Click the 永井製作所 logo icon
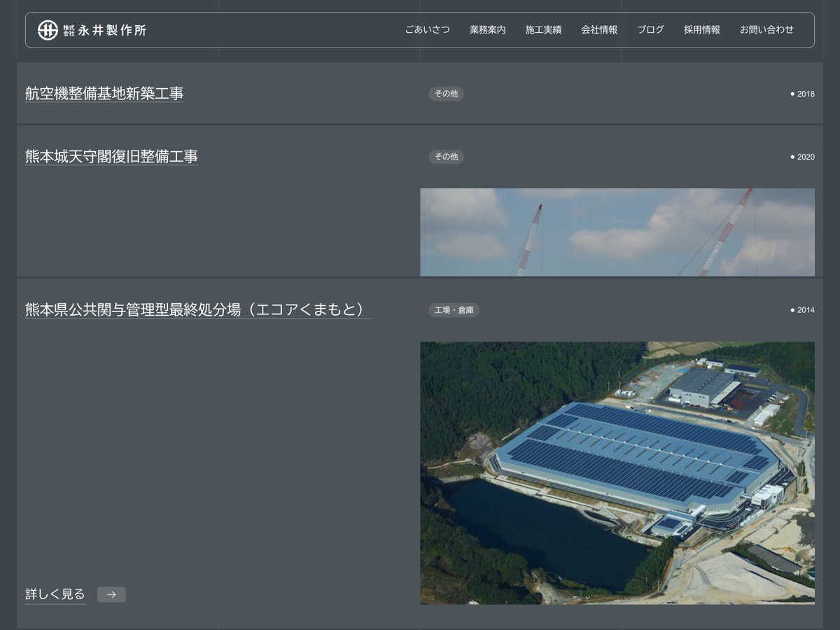 coord(48,30)
